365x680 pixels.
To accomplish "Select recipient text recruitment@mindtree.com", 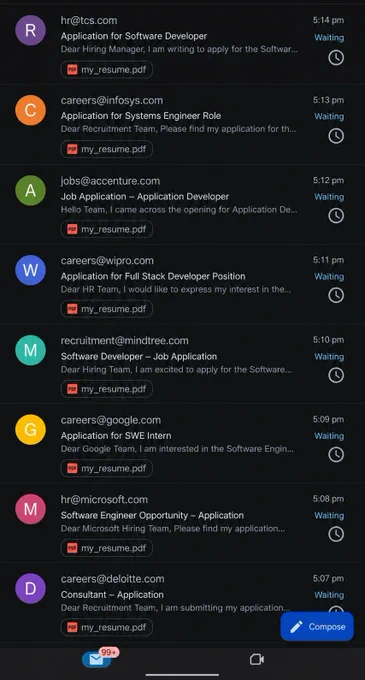I will coord(124,341).
